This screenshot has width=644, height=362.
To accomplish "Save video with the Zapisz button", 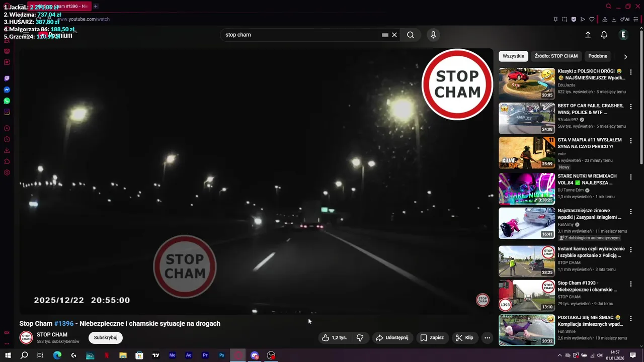I will click(432, 338).
